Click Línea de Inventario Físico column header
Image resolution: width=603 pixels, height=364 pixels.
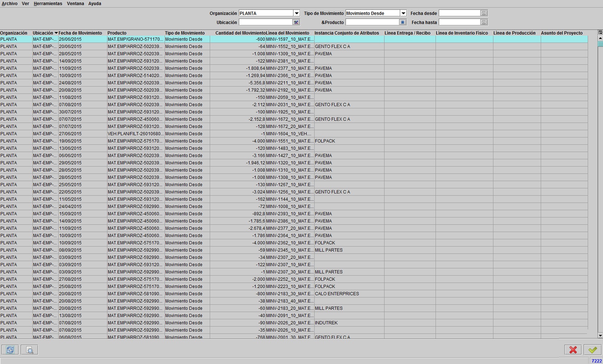(x=464, y=33)
